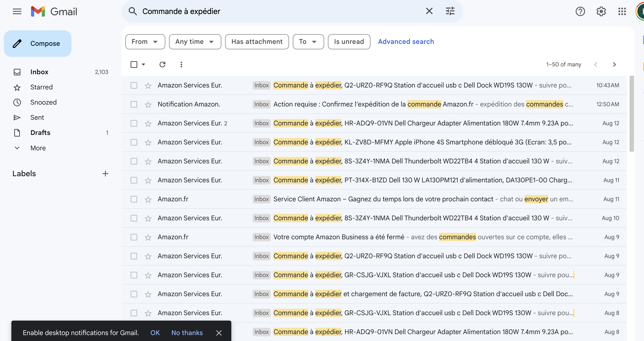Viewport: 644px width, 341px height.
Task: Open the Aug 9 GR-CSJG-VJXL email
Action: (x=374, y=275)
